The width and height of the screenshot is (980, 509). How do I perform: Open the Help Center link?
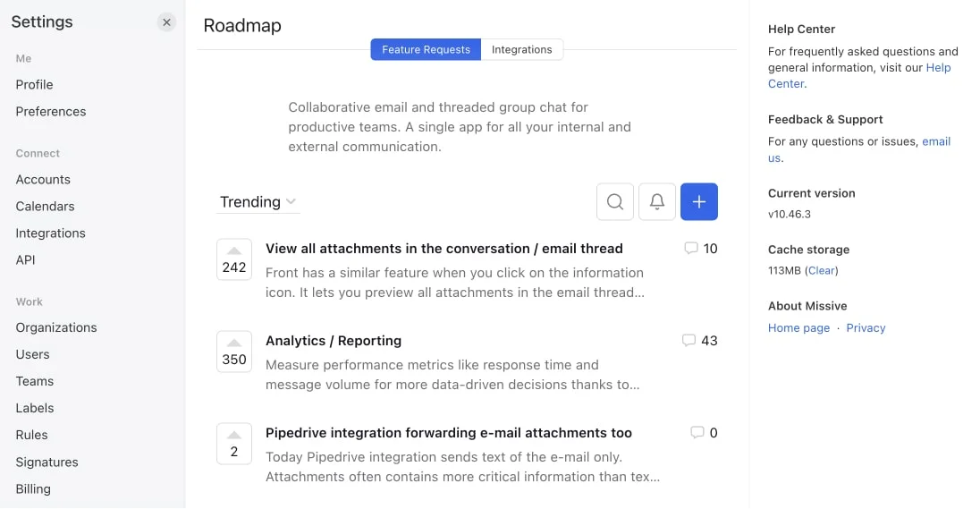coord(937,68)
